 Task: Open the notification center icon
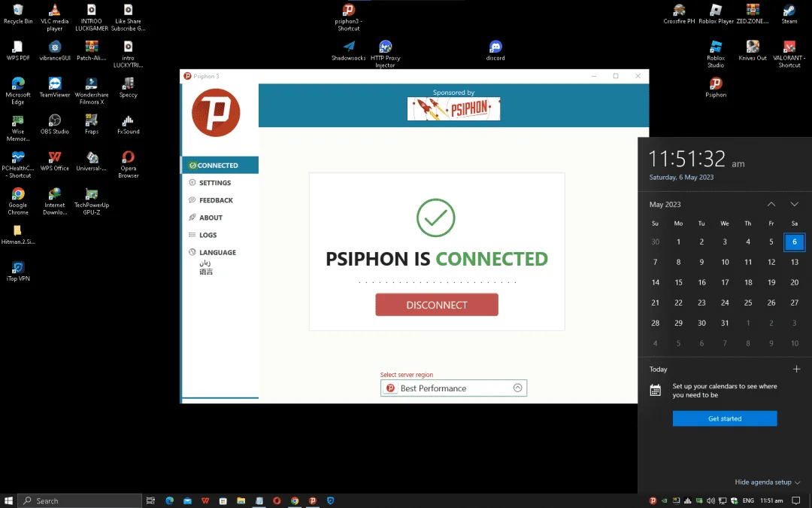(796, 500)
